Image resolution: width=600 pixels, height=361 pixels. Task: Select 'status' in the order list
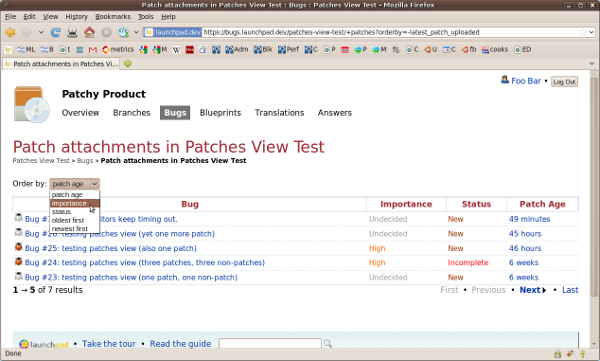point(75,212)
